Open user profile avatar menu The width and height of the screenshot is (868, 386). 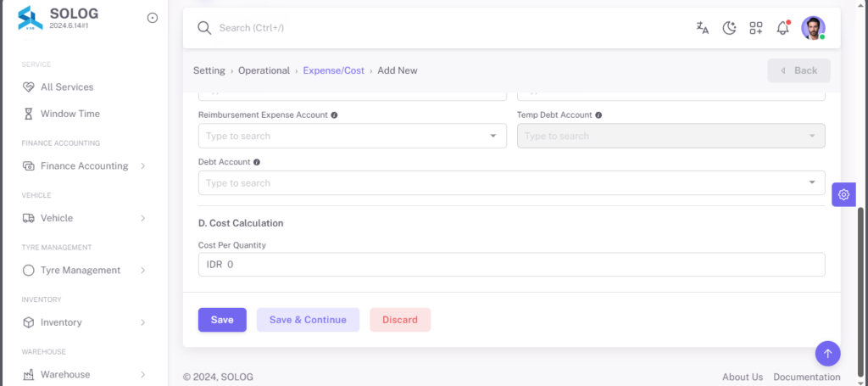point(813,28)
